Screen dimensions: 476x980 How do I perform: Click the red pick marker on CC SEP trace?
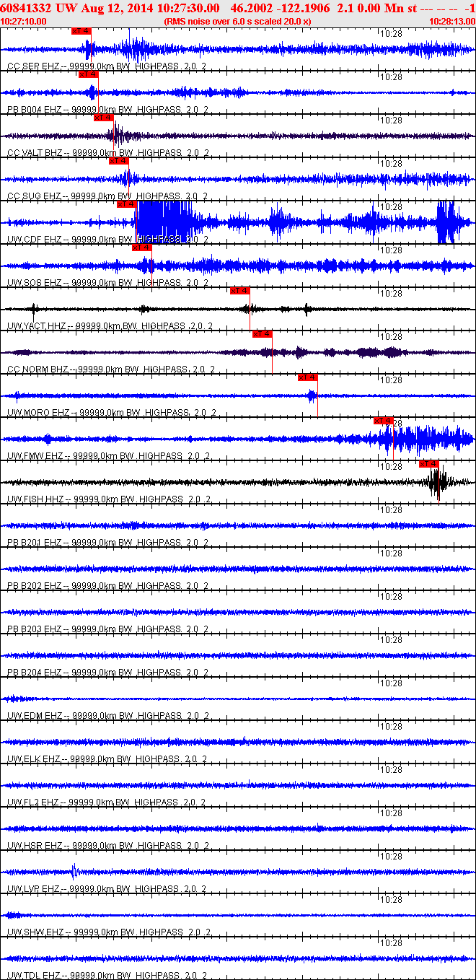pos(81,31)
